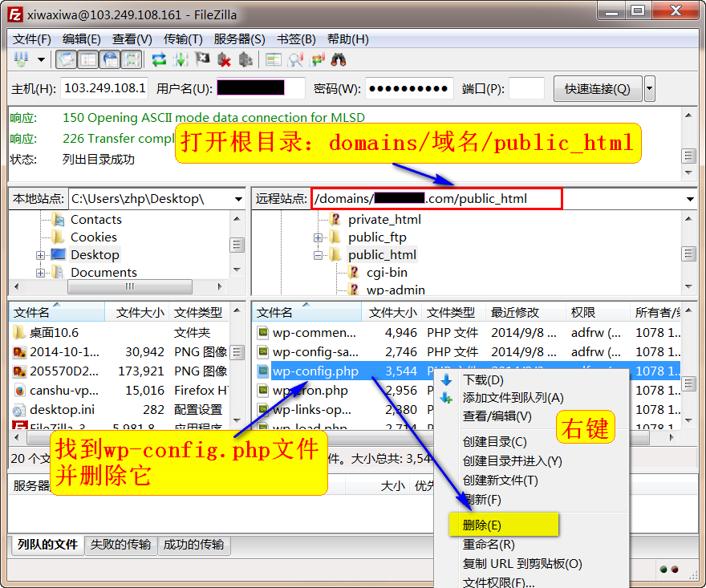Sort remote files by 最近修改 column
This screenshot has height=588, width=706.
coord(525,313)
